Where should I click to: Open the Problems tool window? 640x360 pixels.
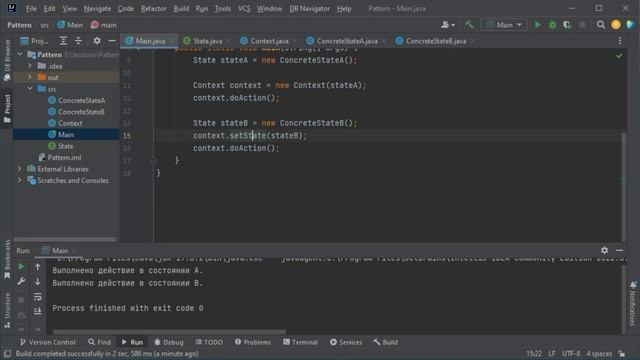[253, 342]
